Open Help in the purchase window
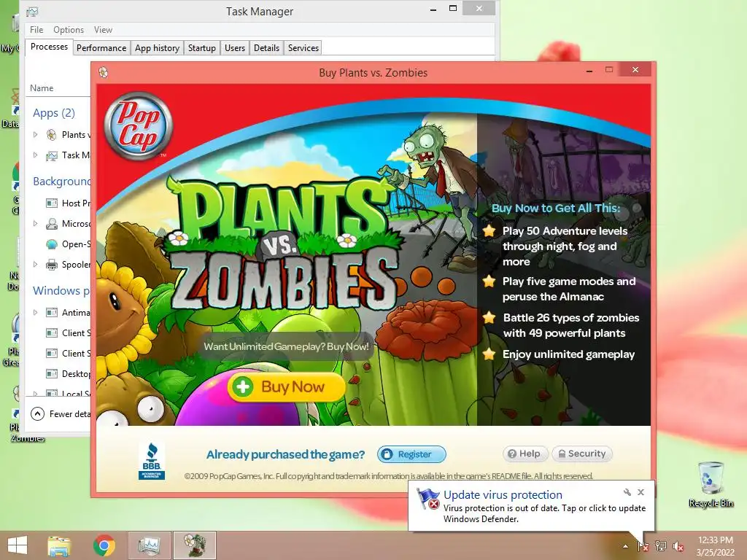The image size is (747, 560). click(525, 454)
